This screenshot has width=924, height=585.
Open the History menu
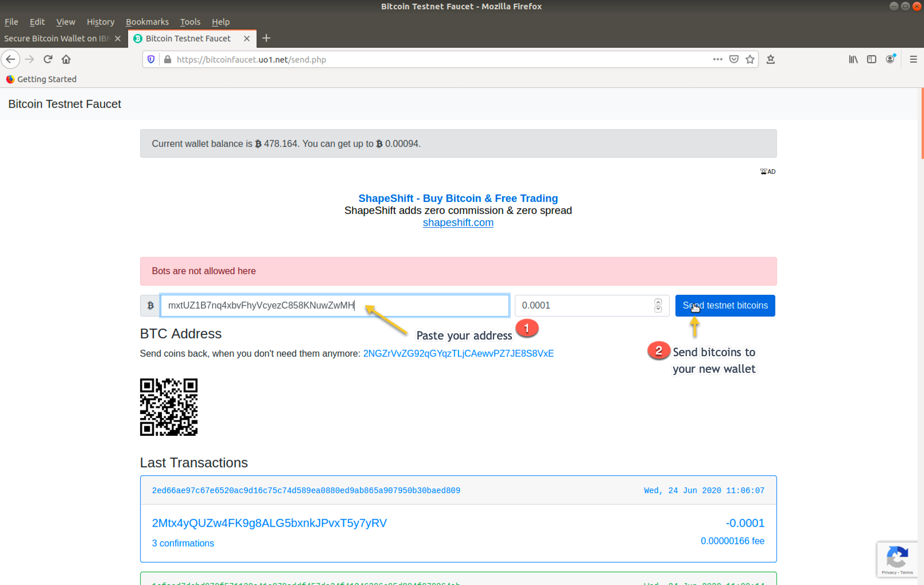coord(100,22)
